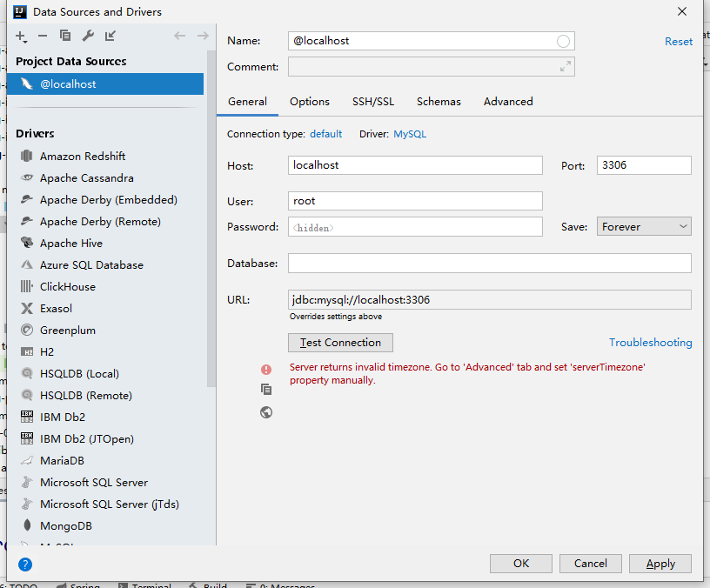Viewport: 710px width, 588px height.
Task: Open the Save password dropdown
Action: pos(644,226)
